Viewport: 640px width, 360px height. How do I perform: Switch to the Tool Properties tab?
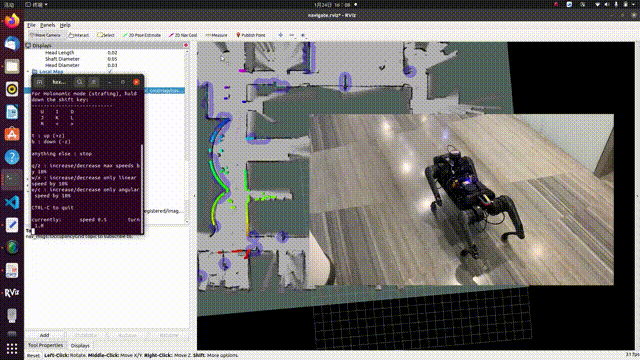tap(45, 345)
